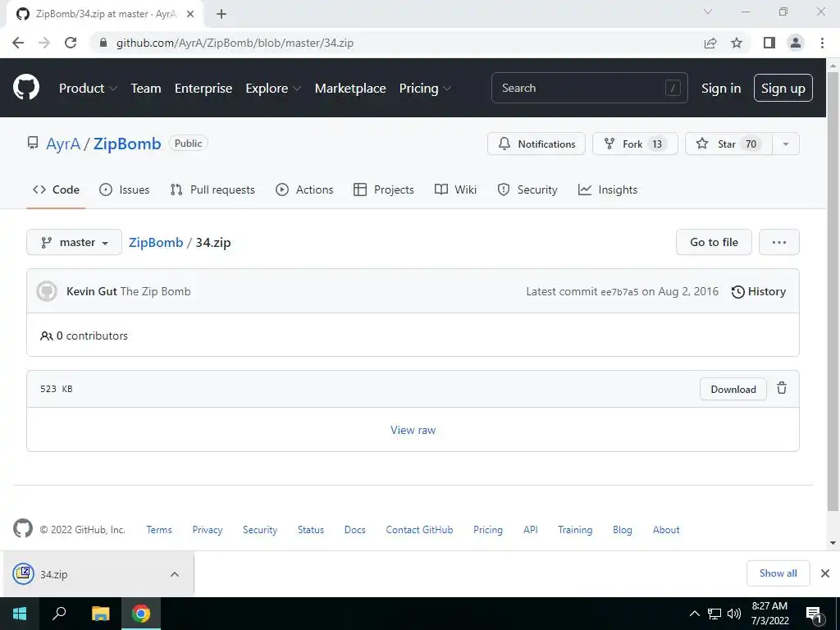The height and width of the screenshot is (630, 840).
Task: Open the Insights tab
Action: pos(608,189)
